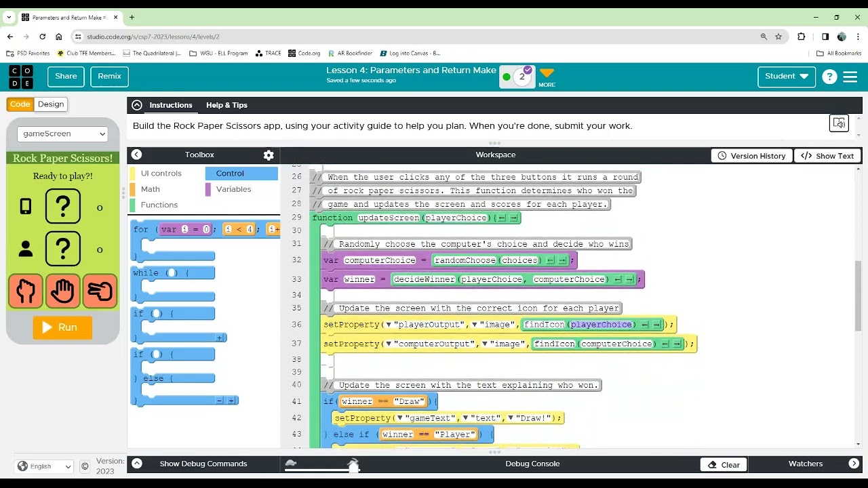Viewport: 868px width, 488px height.
Task: Toggle Show Text mode
Action: coord(827,156)
